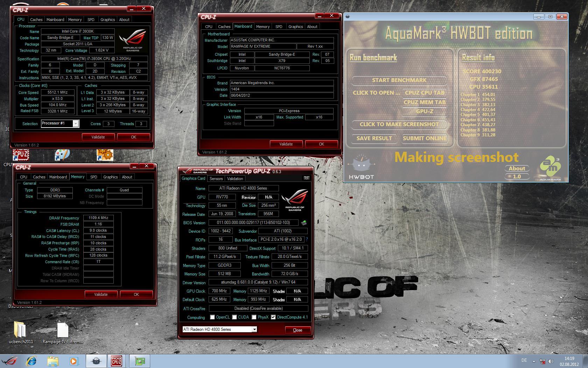Viewport: 588px width, 368px height.
Task: Click the DRAM Frequency 1109.4 MHz field
Action: pyautogui.click(x=98, y=218)
